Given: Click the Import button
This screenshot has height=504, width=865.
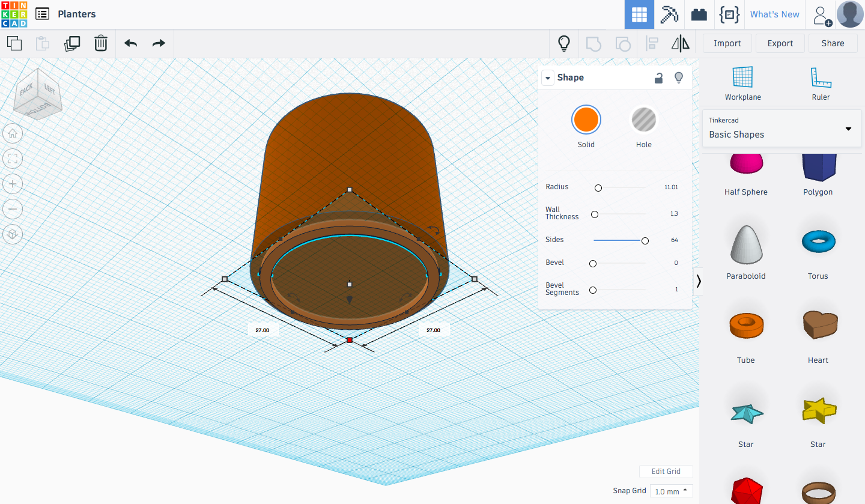Looking at the screenshot, I should [x=727, y=43].
